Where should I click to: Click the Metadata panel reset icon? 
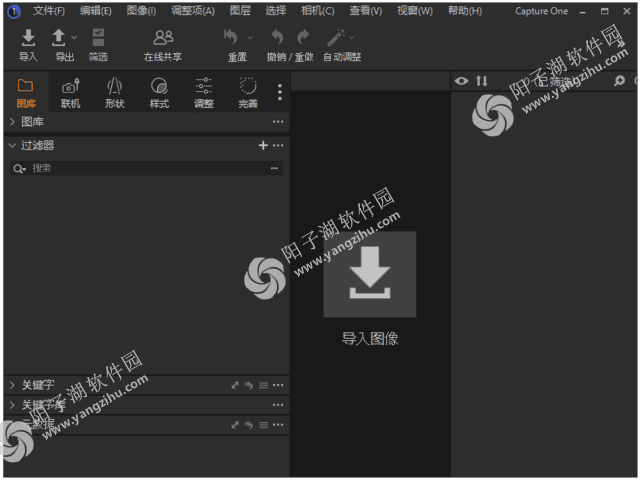pos(249,425)
